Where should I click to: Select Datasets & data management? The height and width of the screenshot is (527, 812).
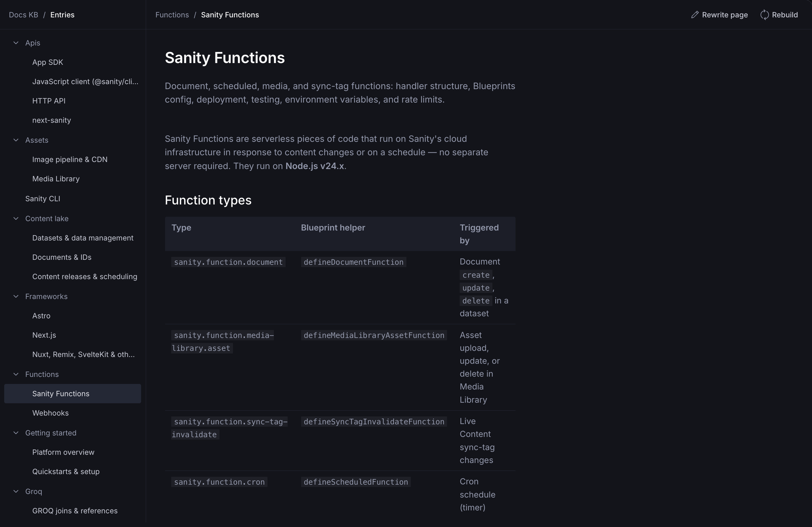click(72, 238)
